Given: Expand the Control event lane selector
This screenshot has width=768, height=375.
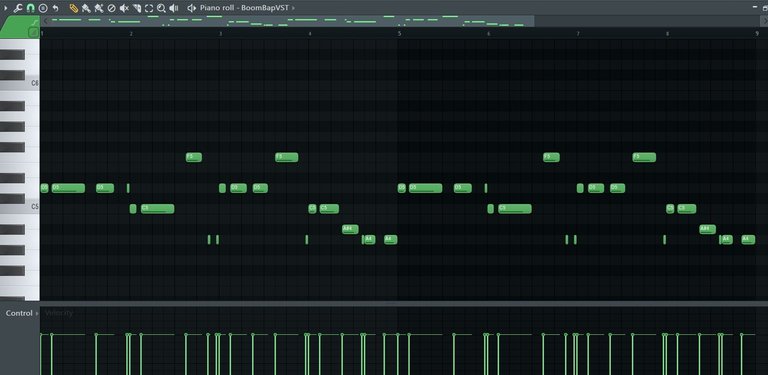Looking at the screenshot, I should tap(22, 313).
